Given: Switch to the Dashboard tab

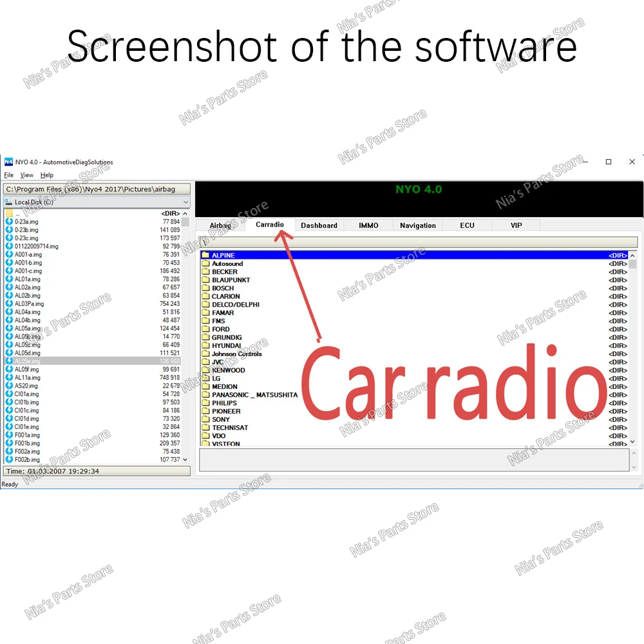Looking at the screenshot, I should pyautogui.click(x=319, y=225).
